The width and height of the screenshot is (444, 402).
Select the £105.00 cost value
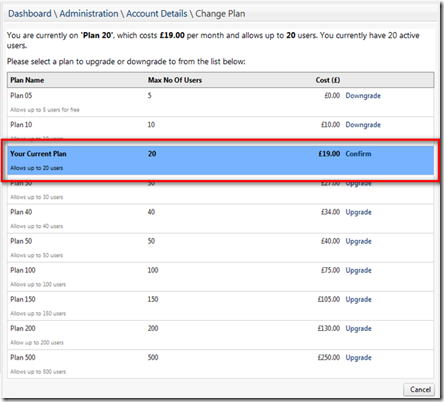pyautogui.click(x=329, y=299)
